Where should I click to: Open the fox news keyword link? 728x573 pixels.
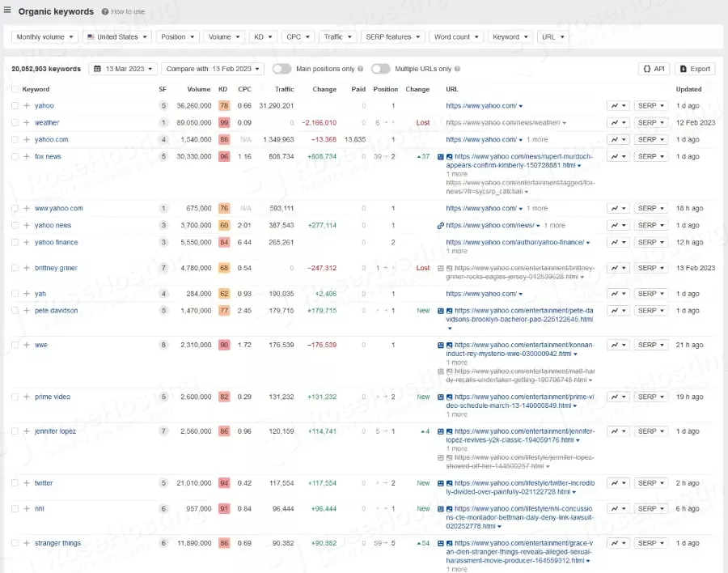tap(48, 157)
